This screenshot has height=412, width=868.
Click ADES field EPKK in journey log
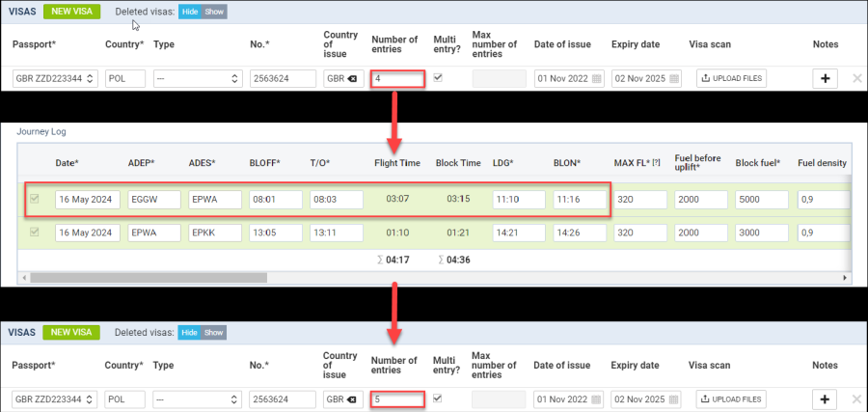tap(215, 233)
